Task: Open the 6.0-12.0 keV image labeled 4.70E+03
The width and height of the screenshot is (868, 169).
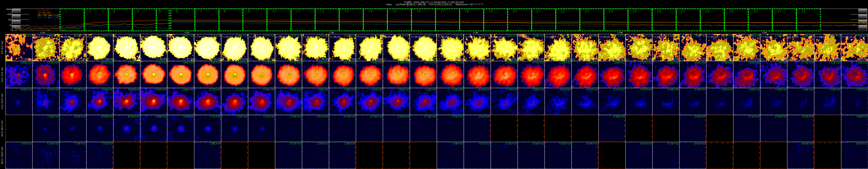Action: tap(531, 75)
